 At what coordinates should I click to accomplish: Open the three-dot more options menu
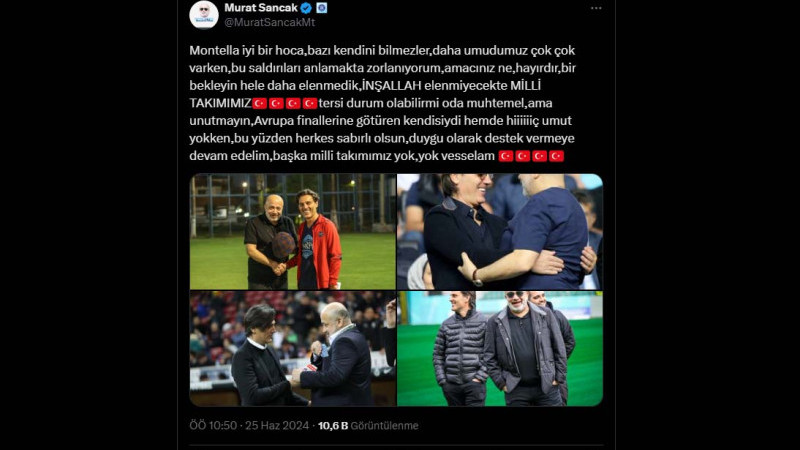tap(596, 8)
